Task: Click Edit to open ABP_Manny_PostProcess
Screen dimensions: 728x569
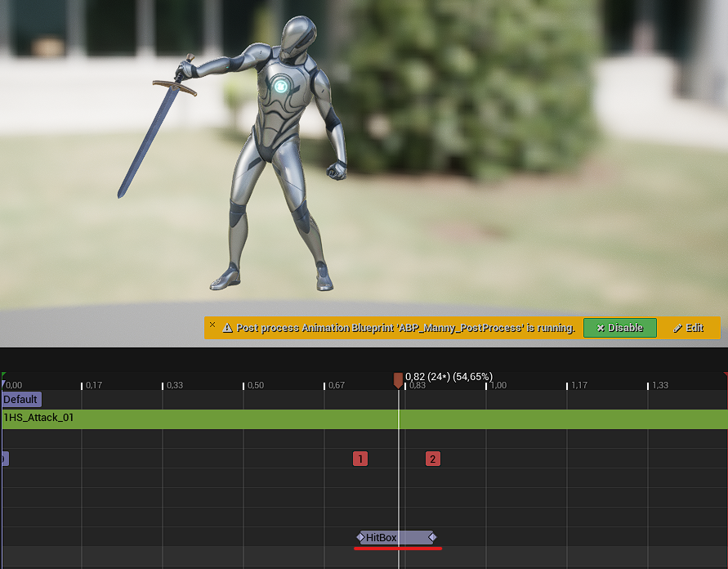Action: pyautogui.click(x=688, y=328)
